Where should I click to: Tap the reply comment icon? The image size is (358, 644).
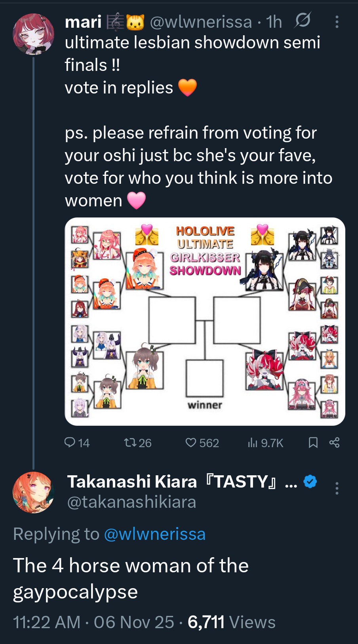click(70, 442)
